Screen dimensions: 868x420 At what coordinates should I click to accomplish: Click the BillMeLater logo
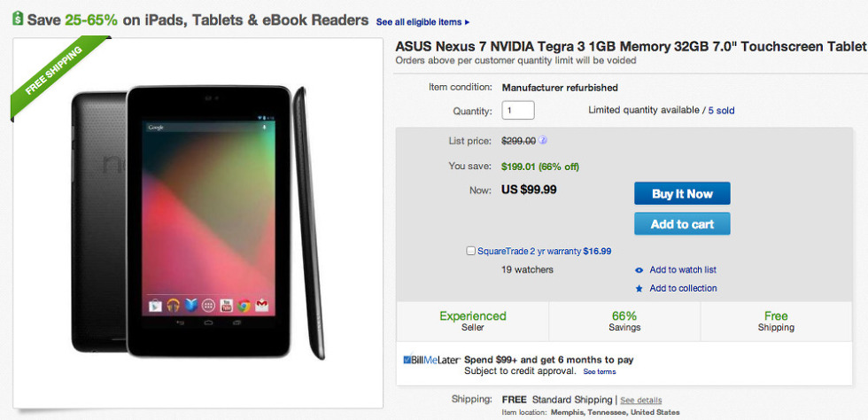tap(431, 360)
